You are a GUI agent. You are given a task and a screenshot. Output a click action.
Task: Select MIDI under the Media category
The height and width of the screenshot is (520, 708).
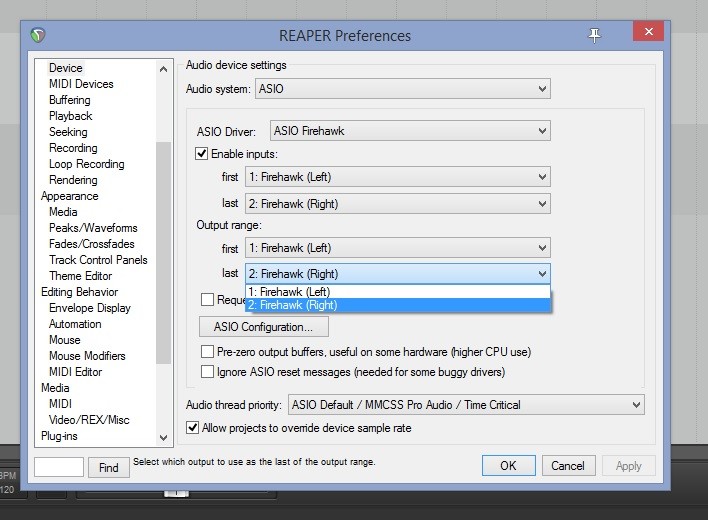(61, 404)
